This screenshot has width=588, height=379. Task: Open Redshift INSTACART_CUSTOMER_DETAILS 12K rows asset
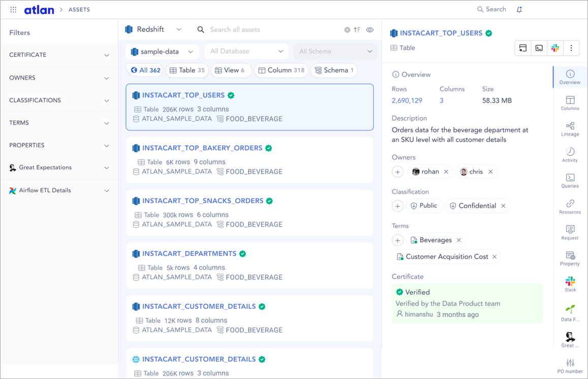(x=250, y=318)
